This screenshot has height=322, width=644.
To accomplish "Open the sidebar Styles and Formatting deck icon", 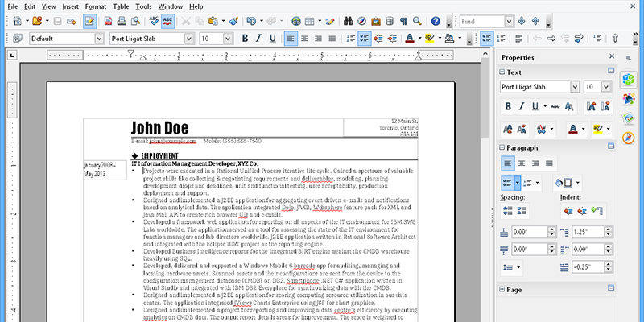I will [629, 98].
